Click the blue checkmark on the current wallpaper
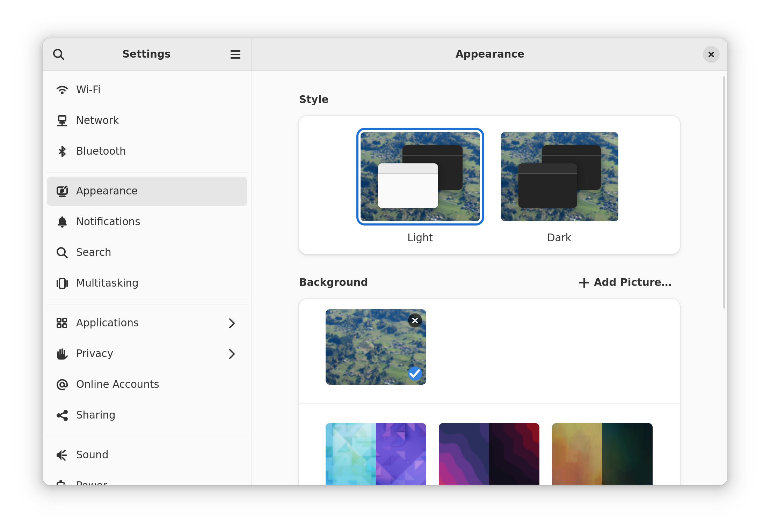The width and height of the screenshot is (770, 532). pyautogui.click(x=415, y=373)
